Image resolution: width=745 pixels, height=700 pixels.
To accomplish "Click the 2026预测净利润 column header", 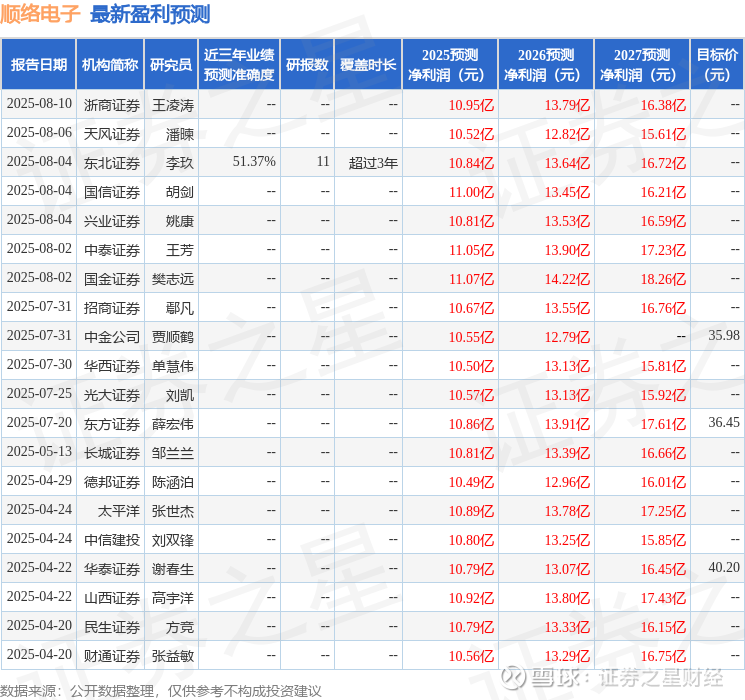I will [546, 64].
